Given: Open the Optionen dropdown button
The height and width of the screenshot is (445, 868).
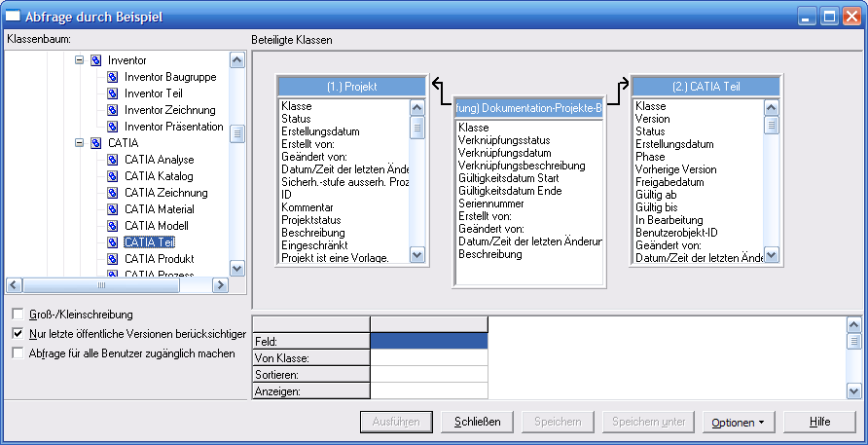Looking at the screenshot, I should click(739, 422).
